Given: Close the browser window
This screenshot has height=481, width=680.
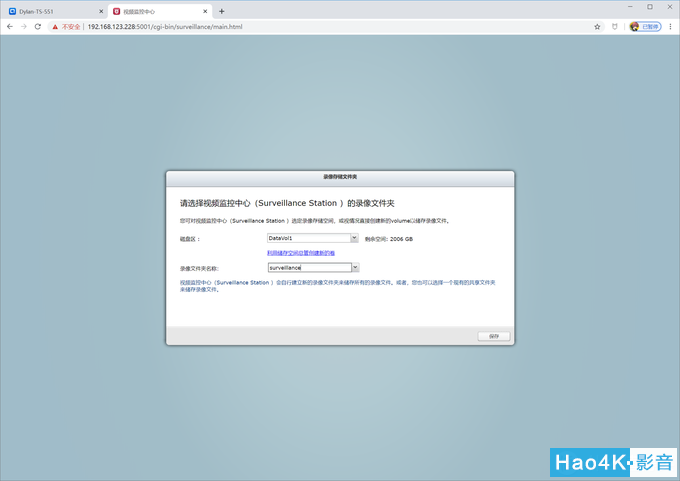Looking at the screenshot, I should (670, 7).
